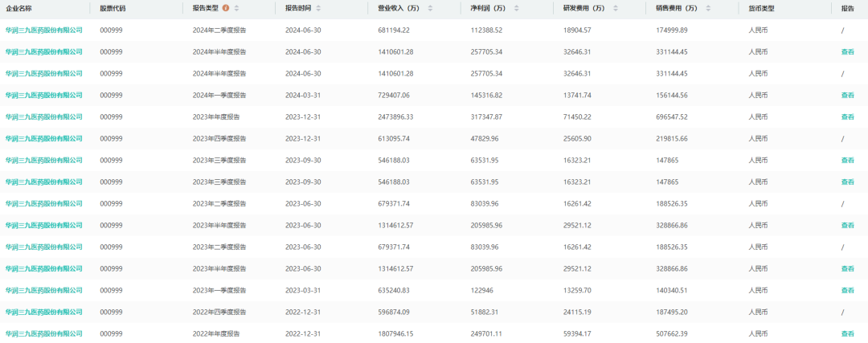
Task: Open company name link in 2024年一季度报告 row
Action: pos(43,95)
